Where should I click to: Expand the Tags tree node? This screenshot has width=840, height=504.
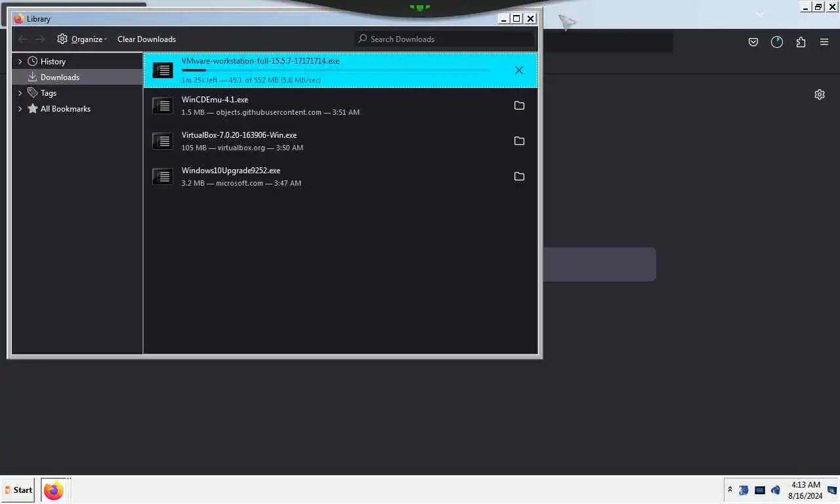(20, 93)
